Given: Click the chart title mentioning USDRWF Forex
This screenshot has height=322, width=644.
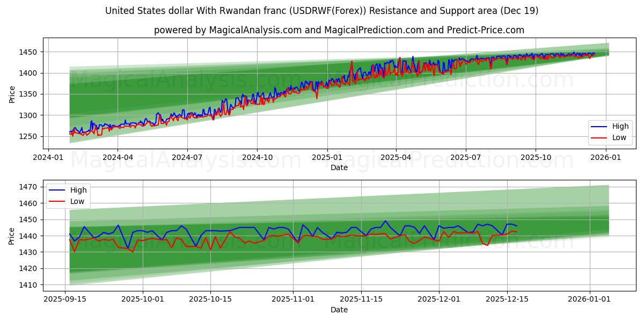Looking at the screenshot, I should (x=322, y=10).
